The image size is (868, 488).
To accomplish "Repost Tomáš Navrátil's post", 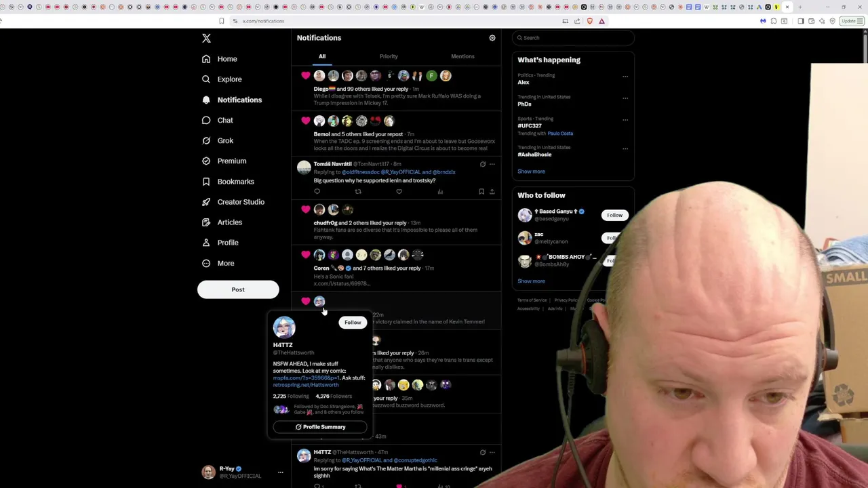I will point(358,192).
